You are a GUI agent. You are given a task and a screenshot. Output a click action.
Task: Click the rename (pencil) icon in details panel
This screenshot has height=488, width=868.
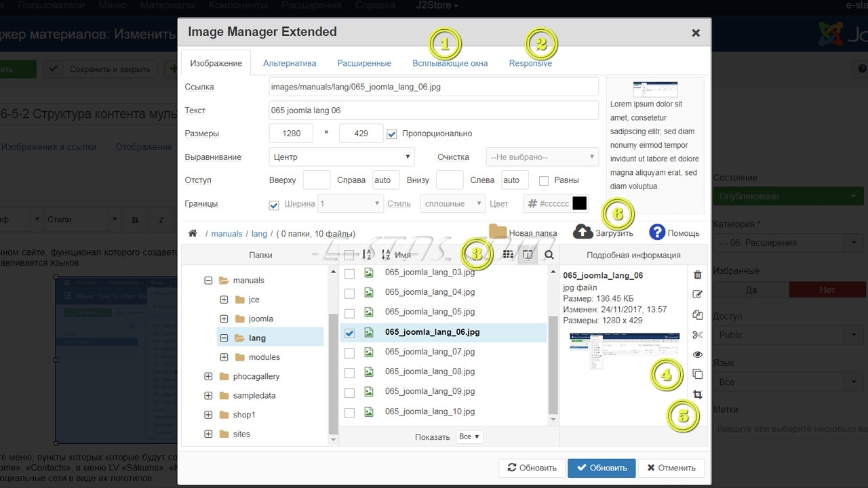[x=697, y=294]
